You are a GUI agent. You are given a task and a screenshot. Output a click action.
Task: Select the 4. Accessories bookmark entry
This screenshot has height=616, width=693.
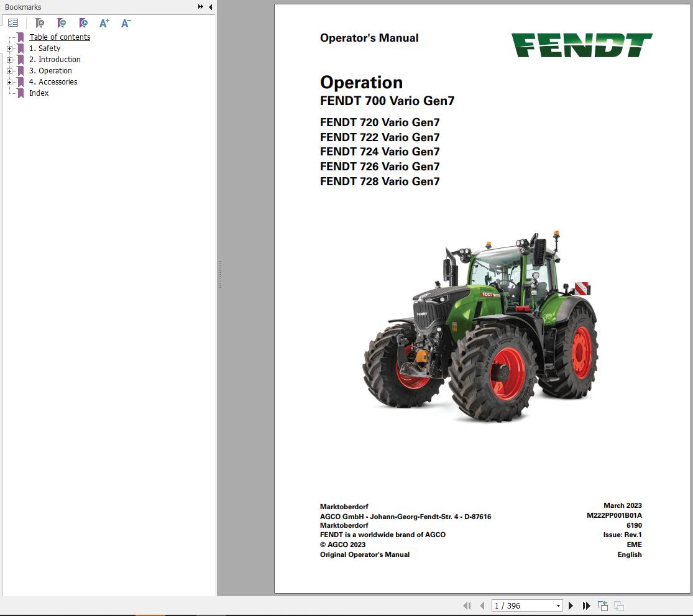pyautogui.click(x=53, y=82)
